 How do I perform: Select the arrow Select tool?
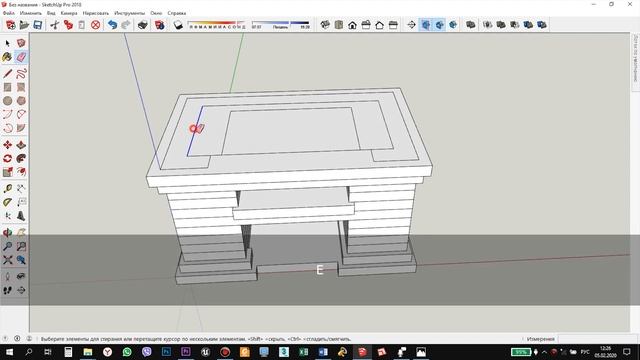click(x=7, y=43)
